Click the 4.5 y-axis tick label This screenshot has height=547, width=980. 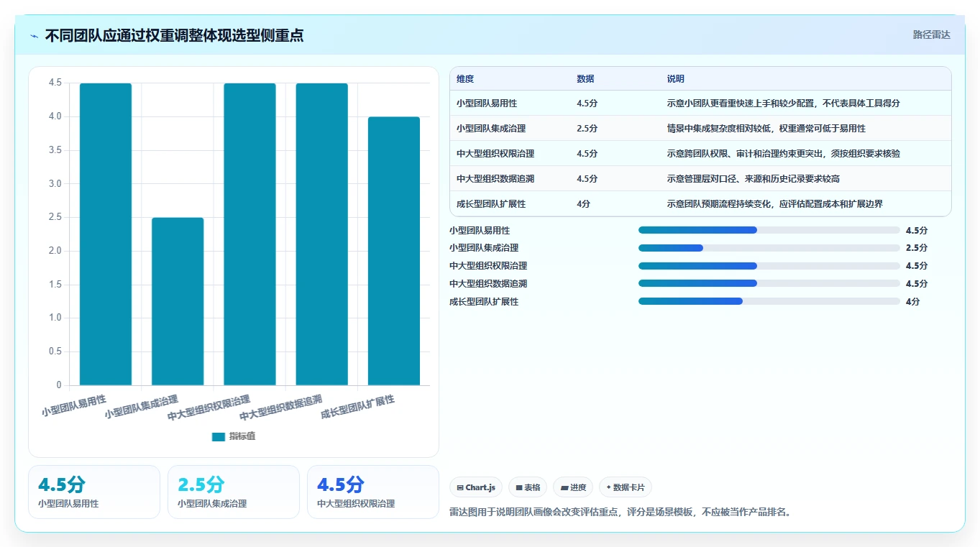coord(55,83)
